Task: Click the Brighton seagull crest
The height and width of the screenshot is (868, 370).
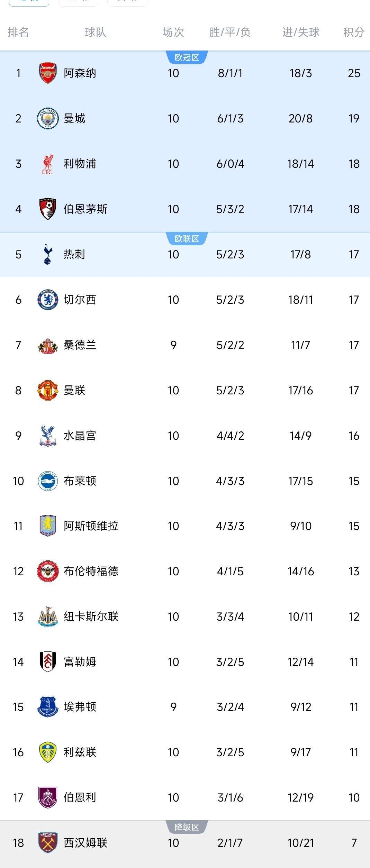Action: coord(48,481)
